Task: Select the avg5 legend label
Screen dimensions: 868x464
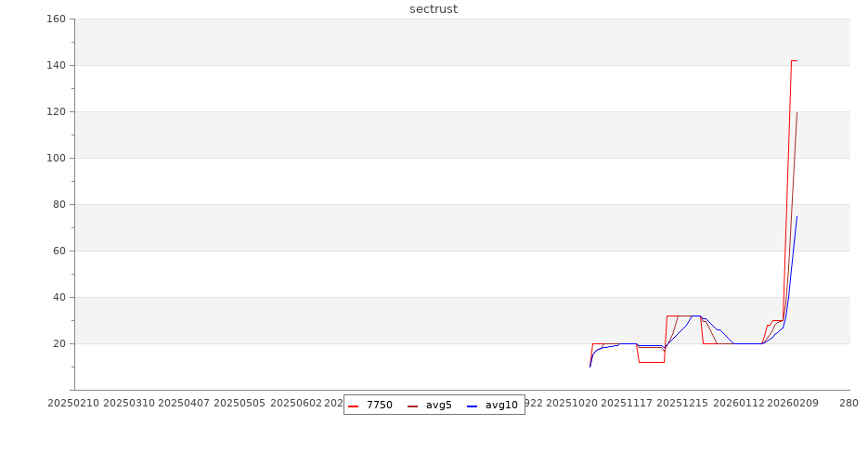Action: [x=438, y=406]
